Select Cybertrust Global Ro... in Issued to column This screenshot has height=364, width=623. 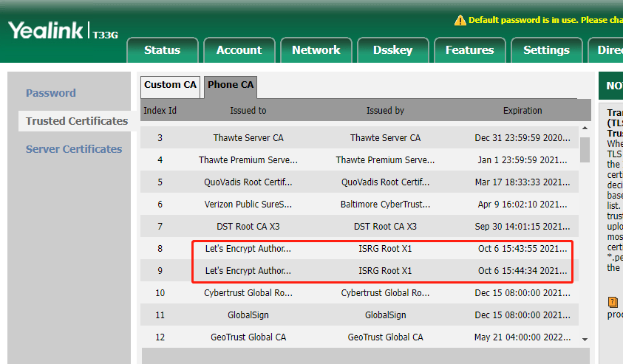point(248,293)
